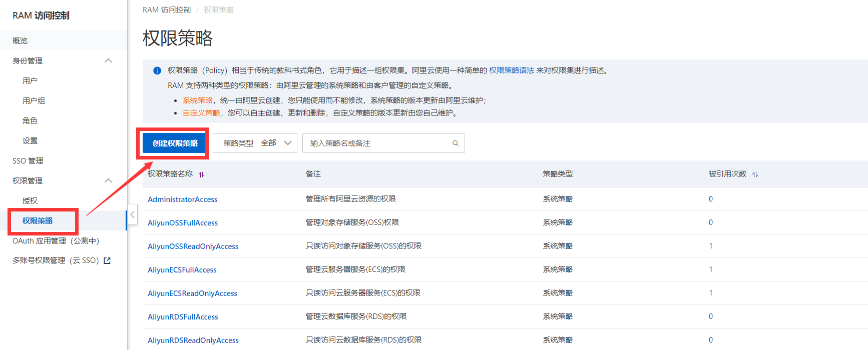
Task: Open AliyunRDSFullAccess policy
Action: pyautogui.click(x=183, y=316)
